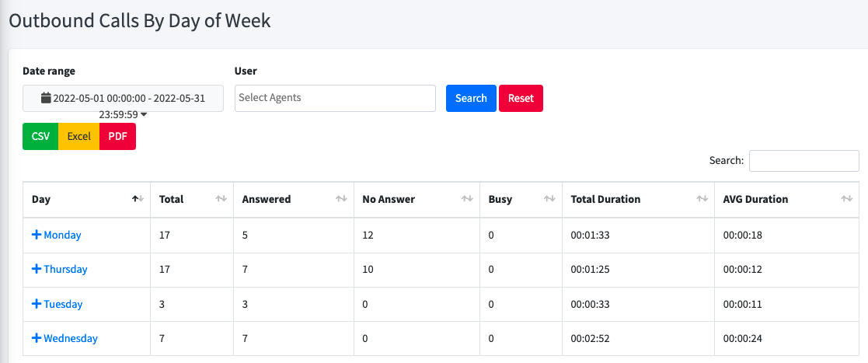868x363 pixels.
Task: Sort by No Answer column arrows
Action: click(x=467, y=199)
